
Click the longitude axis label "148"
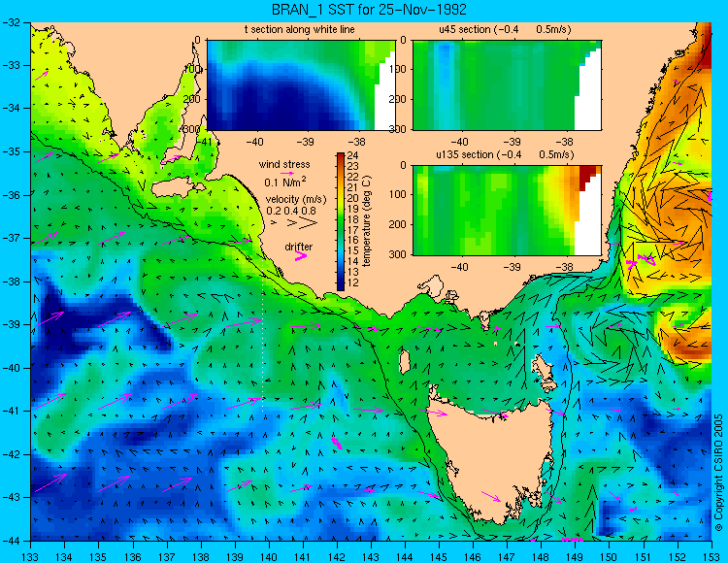coord(541,556)
